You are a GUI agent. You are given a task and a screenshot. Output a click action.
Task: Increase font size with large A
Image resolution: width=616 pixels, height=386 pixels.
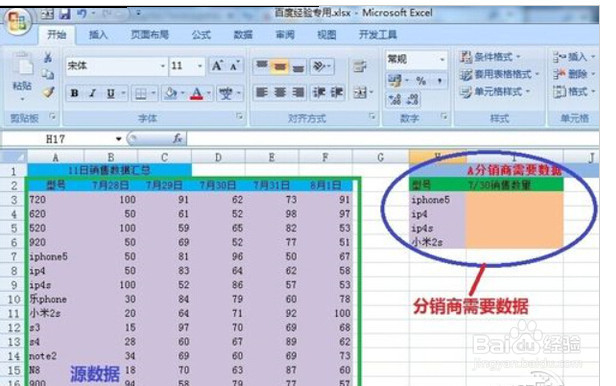click(x=217, y=66)
